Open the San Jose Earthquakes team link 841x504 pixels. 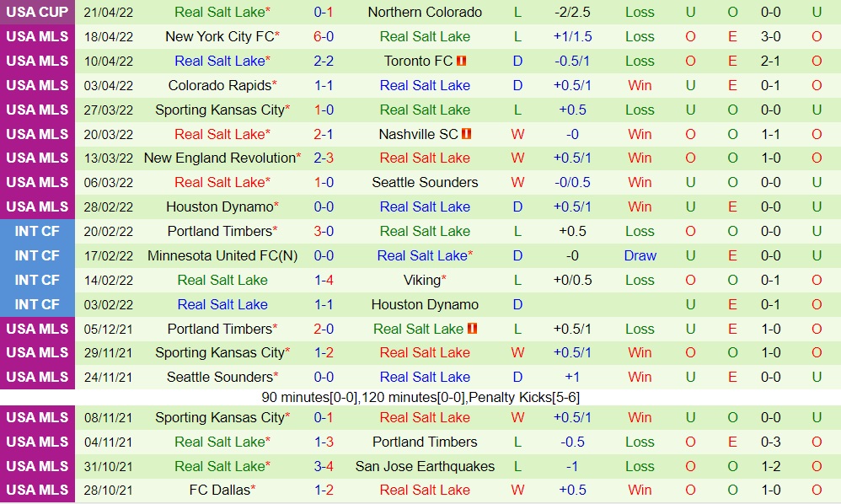[425, 466]
